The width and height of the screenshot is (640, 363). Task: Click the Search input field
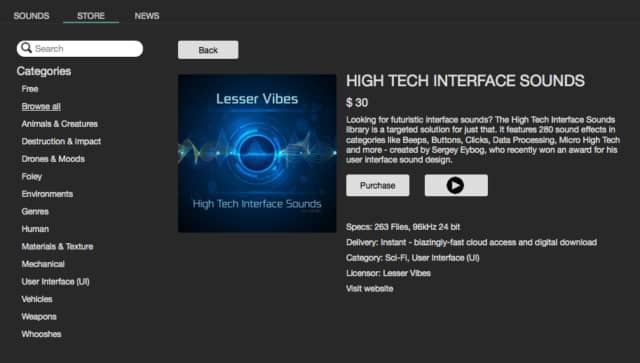tap(80, 49)
